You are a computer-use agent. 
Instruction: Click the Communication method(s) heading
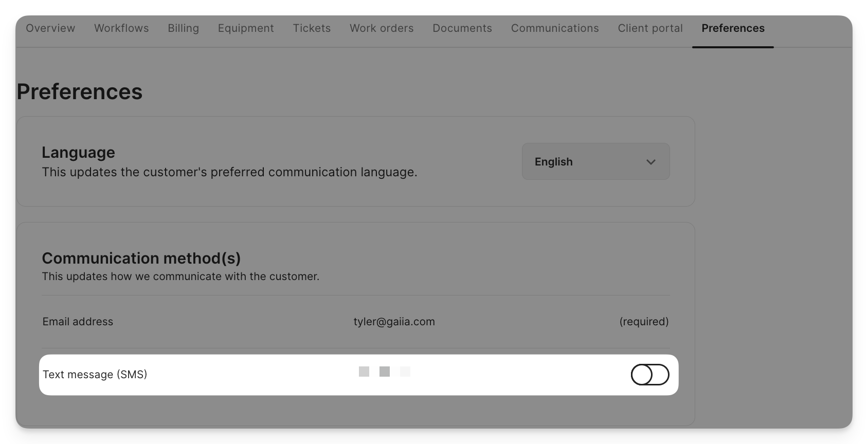click(141, 258)
